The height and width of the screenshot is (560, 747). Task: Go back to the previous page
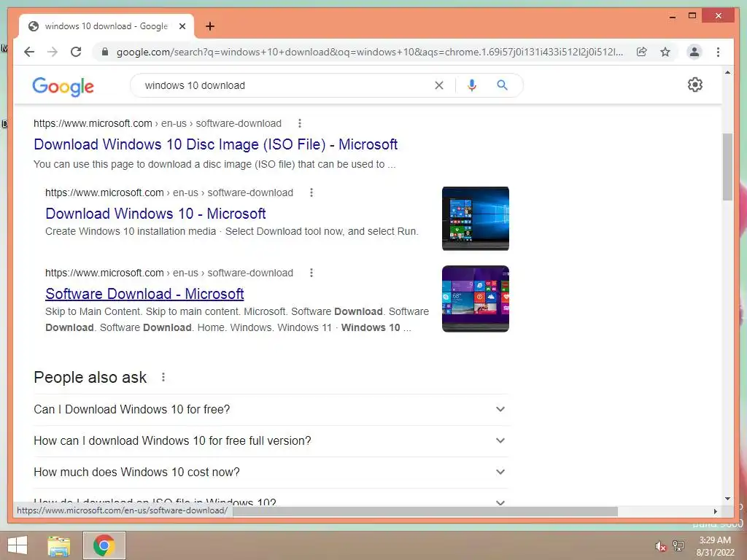pos(29,52)
